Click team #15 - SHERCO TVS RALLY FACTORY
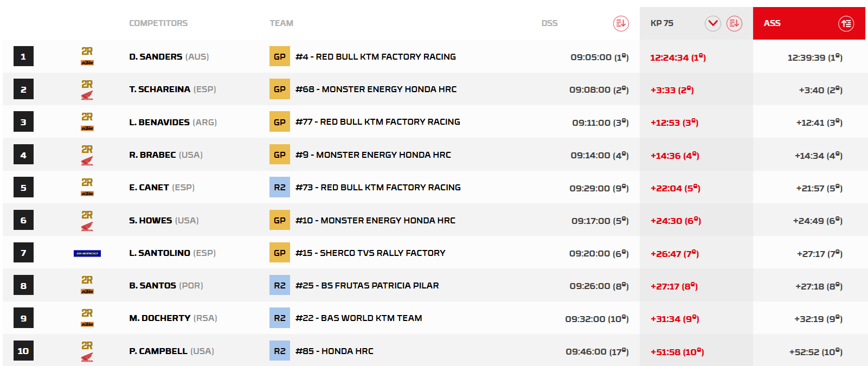 pos(370,253)
